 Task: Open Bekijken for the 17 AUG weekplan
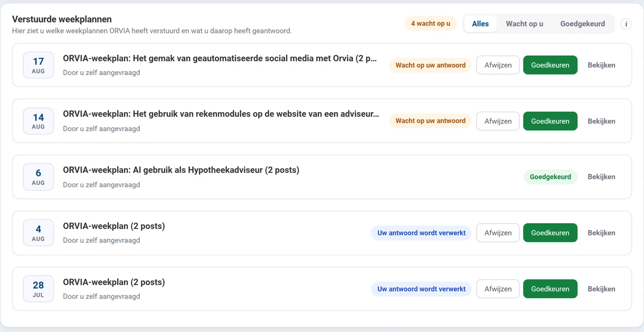tap(601, 65)
